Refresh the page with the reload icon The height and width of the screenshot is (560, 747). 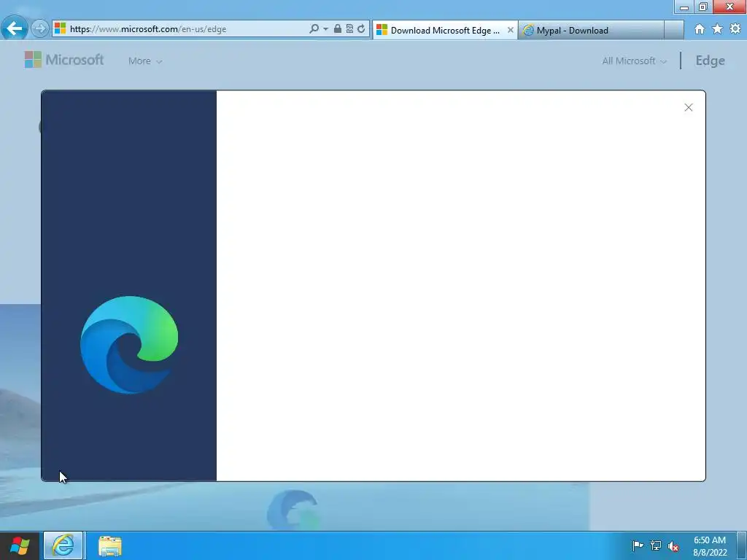(x=361, y=29)
